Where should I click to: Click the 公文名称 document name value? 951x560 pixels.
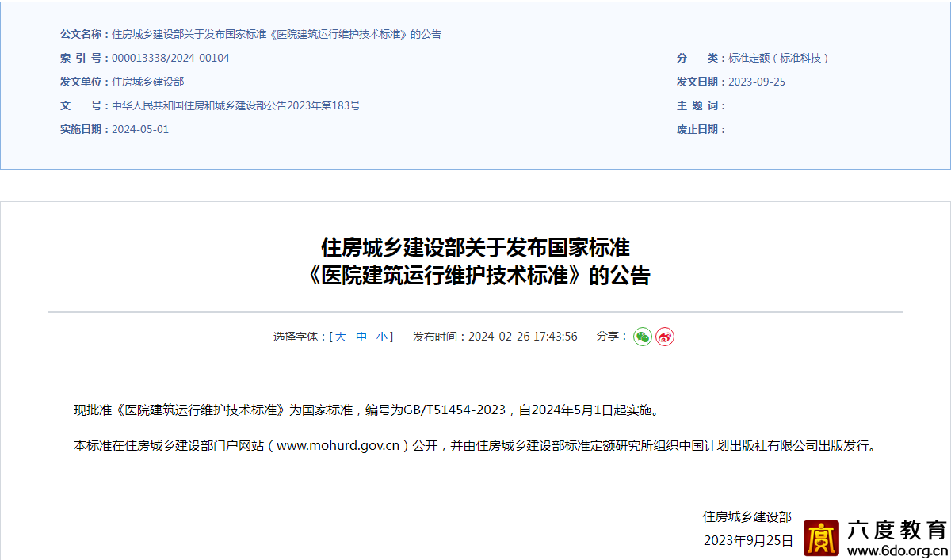[x=277, y=34]
